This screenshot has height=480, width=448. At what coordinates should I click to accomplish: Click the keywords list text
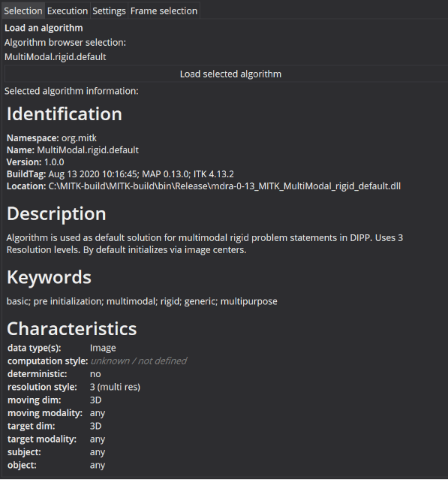pos(142,301)
